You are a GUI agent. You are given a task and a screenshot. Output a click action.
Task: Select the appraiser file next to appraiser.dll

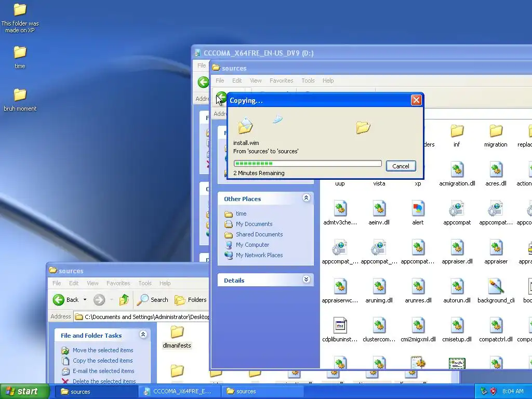(496, 252)
